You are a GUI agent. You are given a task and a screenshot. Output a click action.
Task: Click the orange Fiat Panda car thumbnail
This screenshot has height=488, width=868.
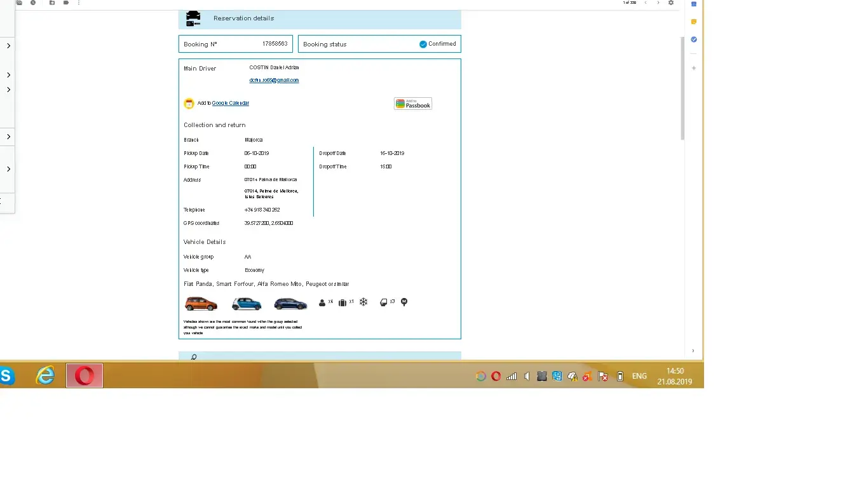coord(201,304)
